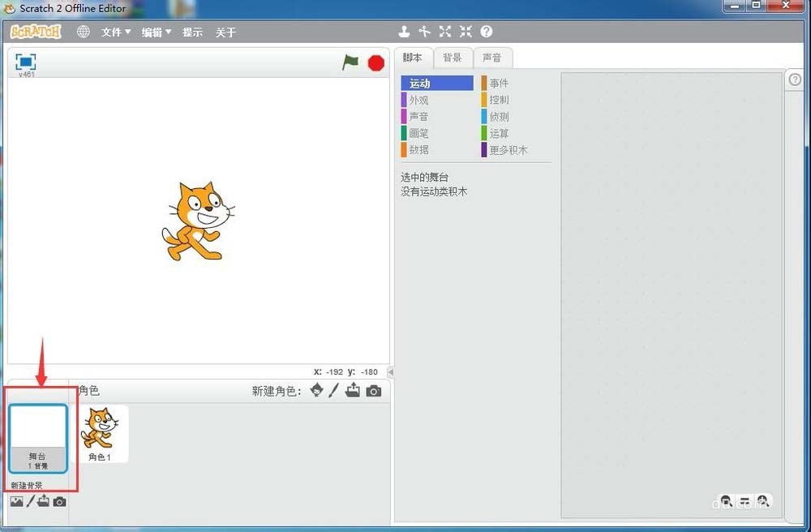
Task: Upload backdrop from file
Action: point(44,500)
